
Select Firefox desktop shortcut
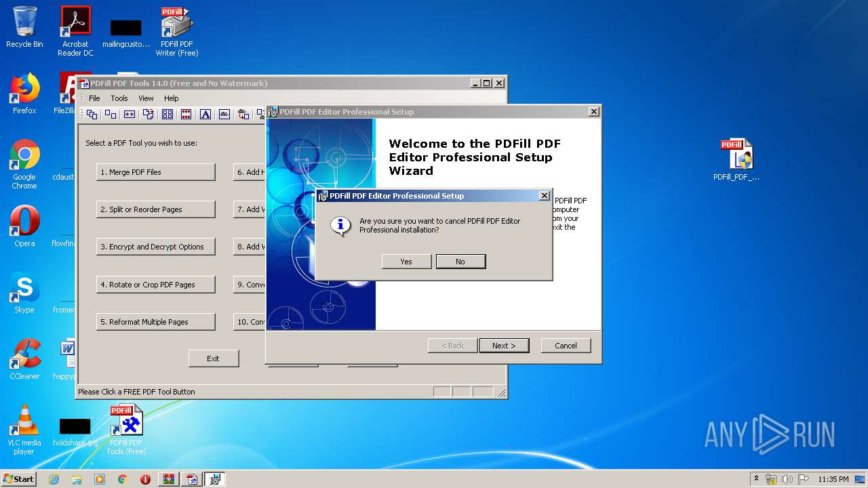[24, 94]
